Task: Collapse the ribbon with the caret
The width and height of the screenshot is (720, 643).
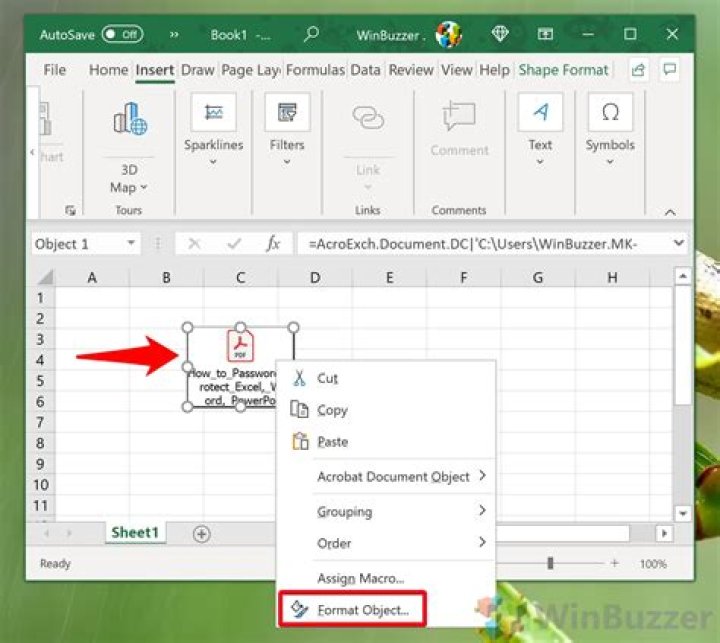Action: [670, 212]
